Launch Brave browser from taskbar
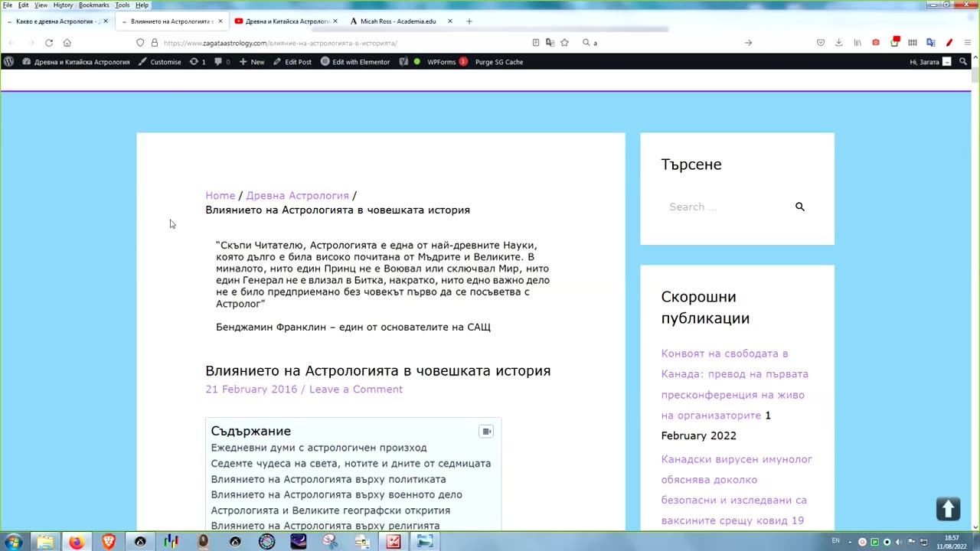 click(109, 542)
